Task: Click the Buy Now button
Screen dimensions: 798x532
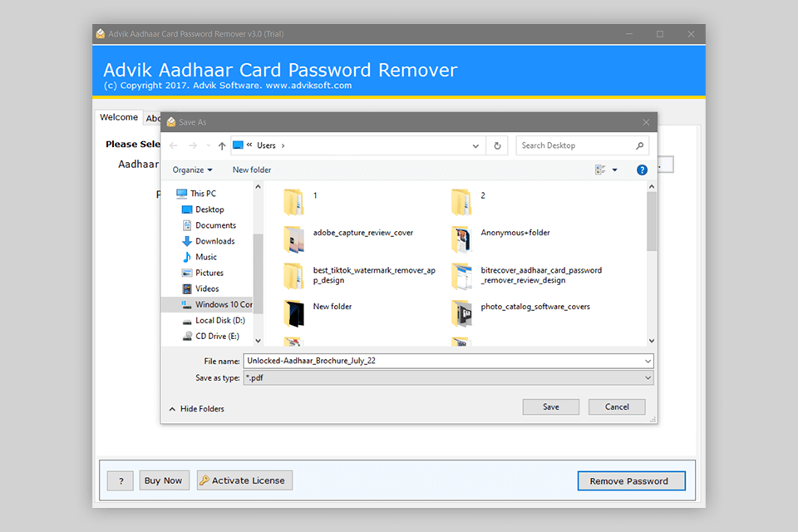Action: (x=164, y=480)
